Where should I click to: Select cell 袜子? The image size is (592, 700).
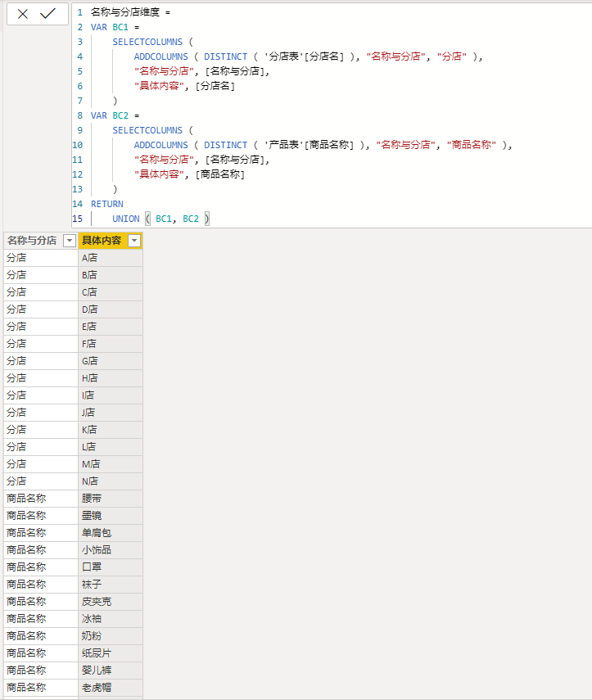(x=111, y=585)
